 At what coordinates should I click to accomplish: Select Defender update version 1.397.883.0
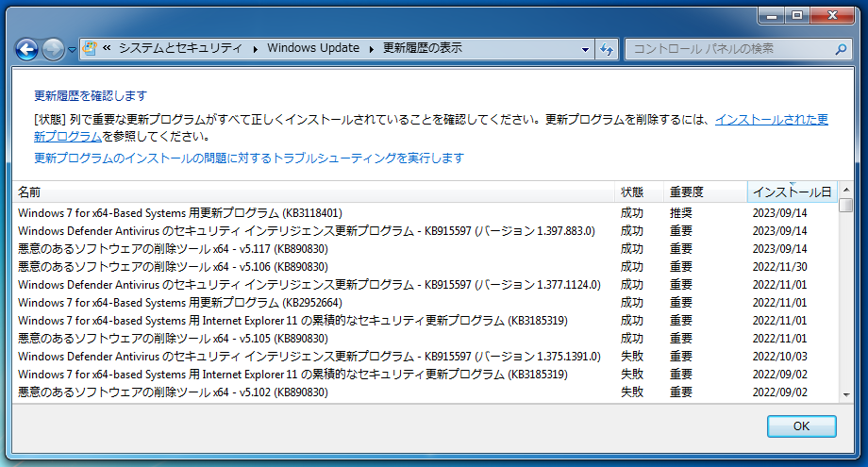pyautogui.click(x=425, y=231)
